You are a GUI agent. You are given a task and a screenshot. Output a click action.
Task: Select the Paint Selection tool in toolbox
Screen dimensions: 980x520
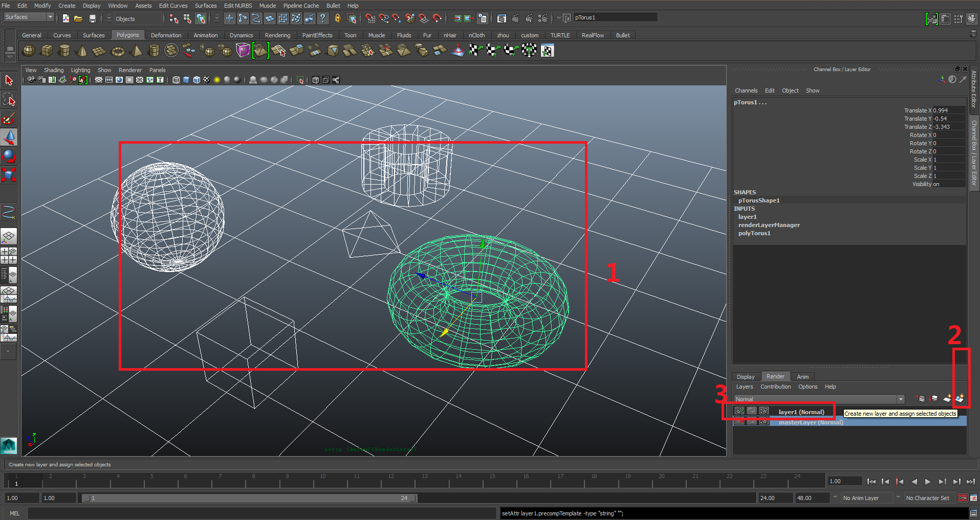point(9,119)
